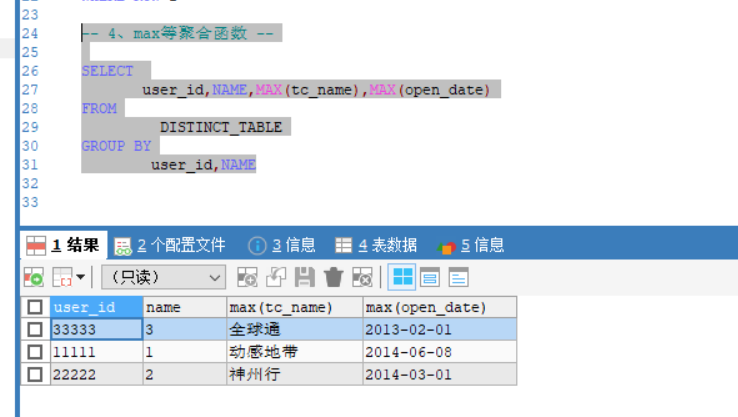The image size is (738, 417).
Task: Click the filter result table icon
Action: (x=62, y=277)
